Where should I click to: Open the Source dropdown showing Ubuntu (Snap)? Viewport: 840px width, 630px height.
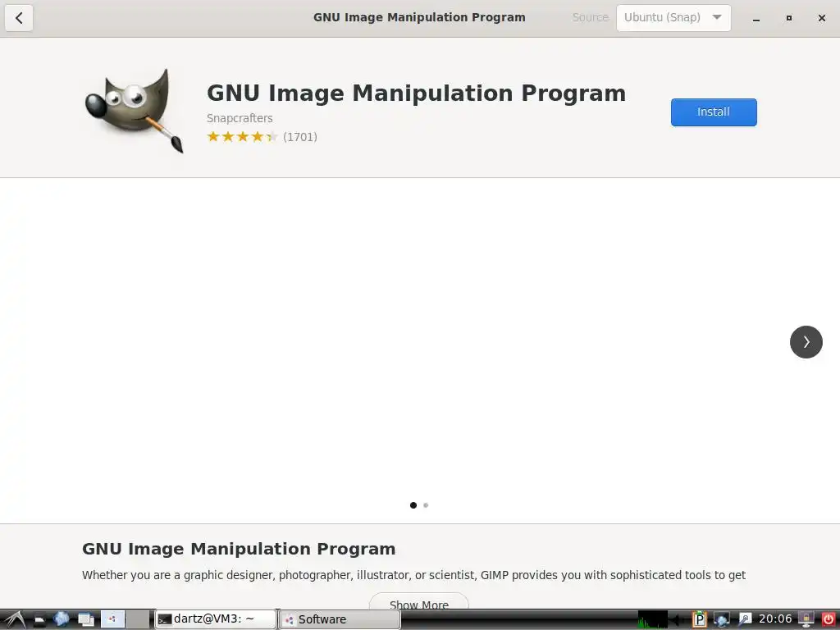click(x=673, y=18)
